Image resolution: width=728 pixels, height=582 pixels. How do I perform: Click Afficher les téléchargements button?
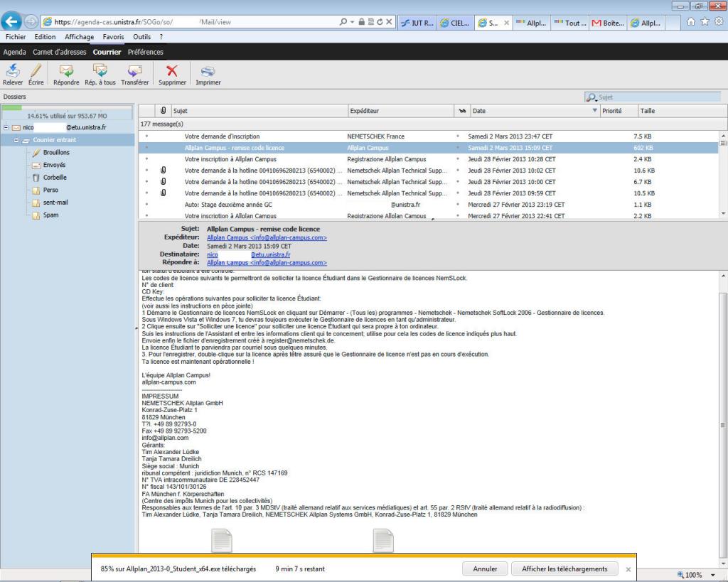[564, 568]
